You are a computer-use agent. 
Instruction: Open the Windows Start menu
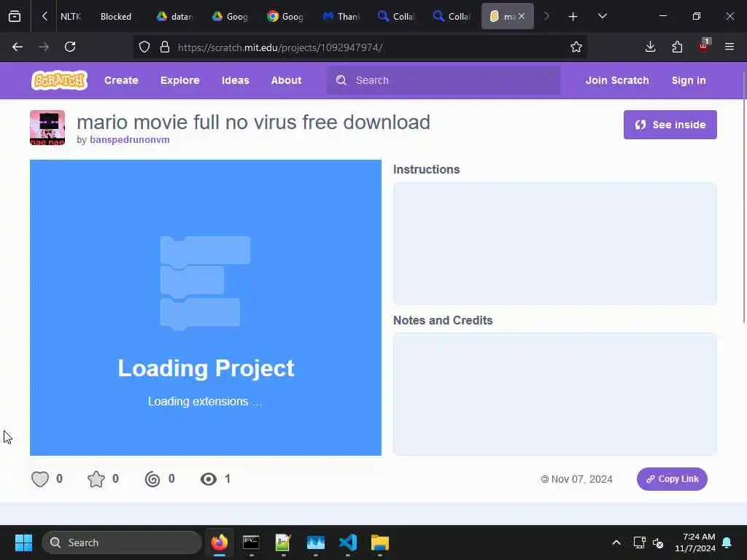23,542
